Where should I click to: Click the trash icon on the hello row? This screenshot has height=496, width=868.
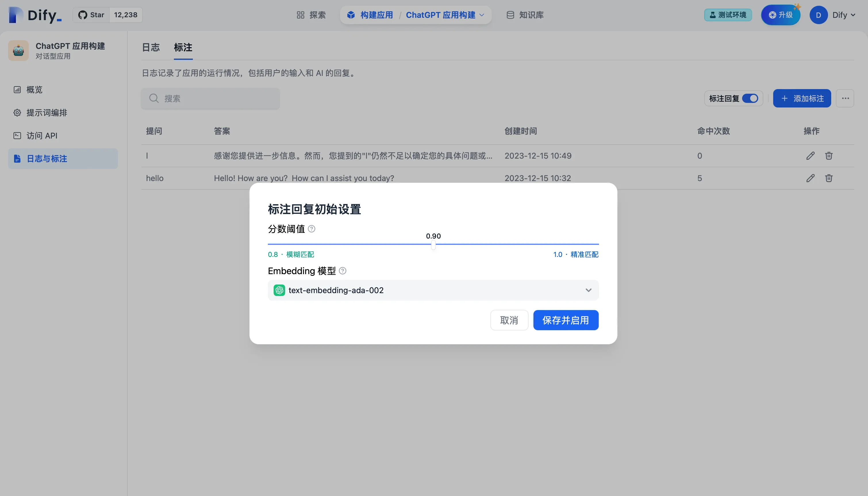[x=829, y=178]
